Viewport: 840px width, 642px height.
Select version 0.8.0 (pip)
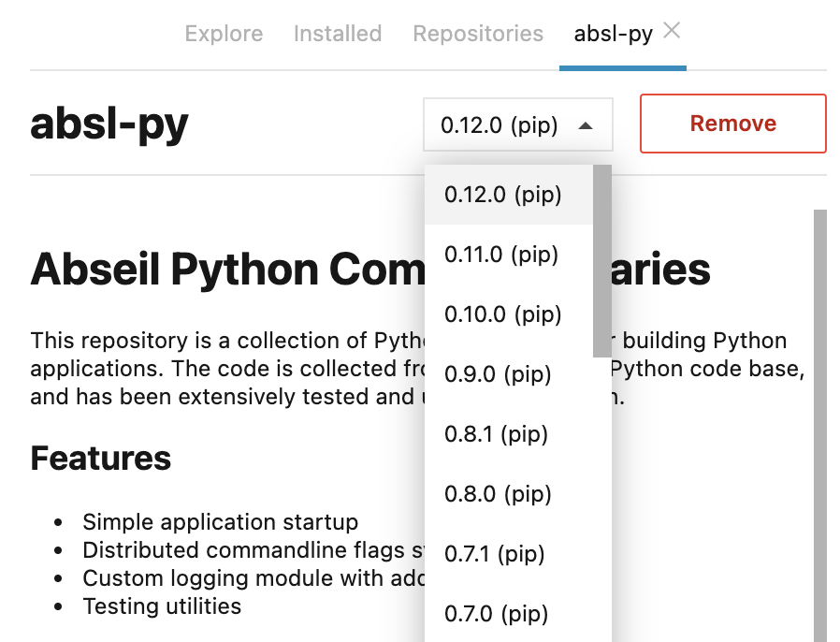(x=497, y=494)
